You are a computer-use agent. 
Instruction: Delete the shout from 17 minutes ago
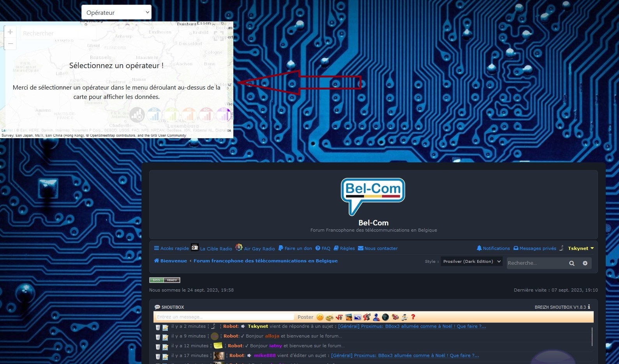(158, 357)
